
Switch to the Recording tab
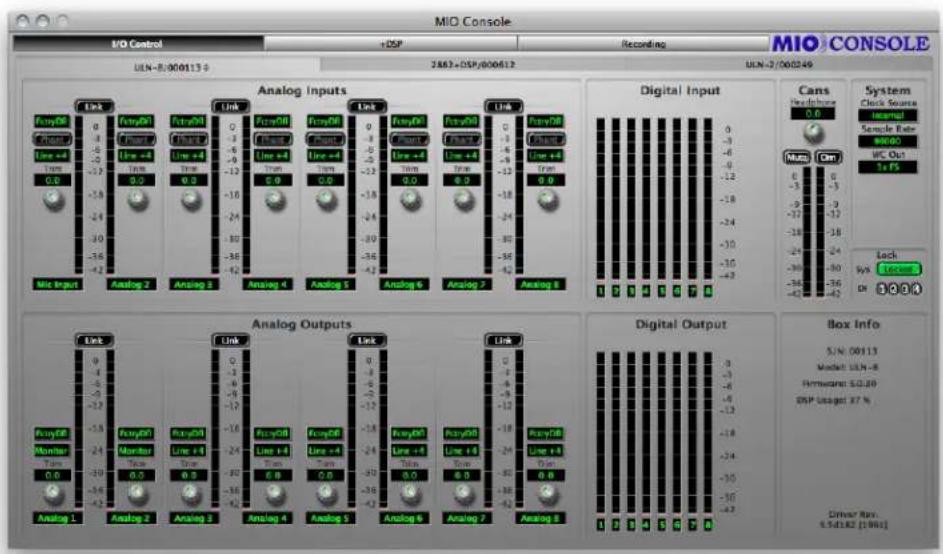644,44
